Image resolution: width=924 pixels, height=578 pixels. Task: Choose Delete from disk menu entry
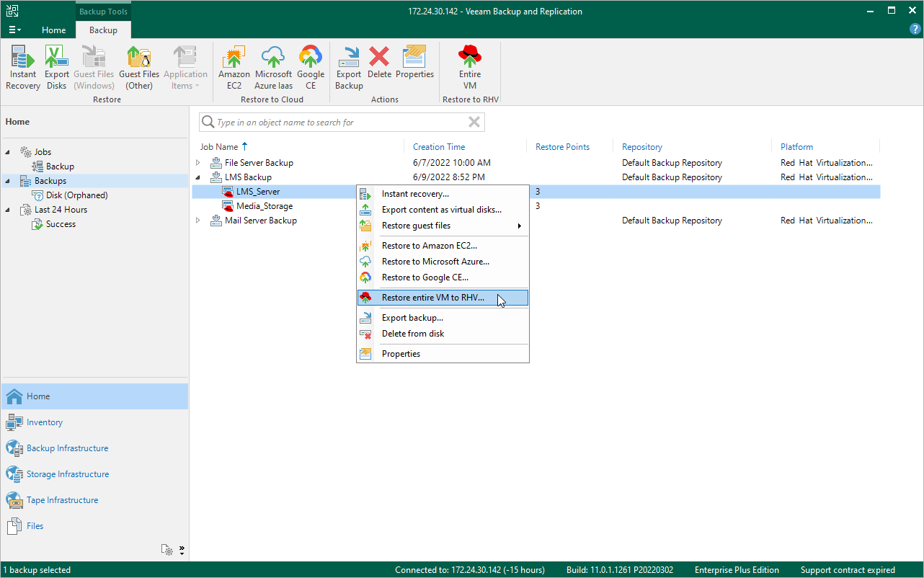click(x=443, y=334)
